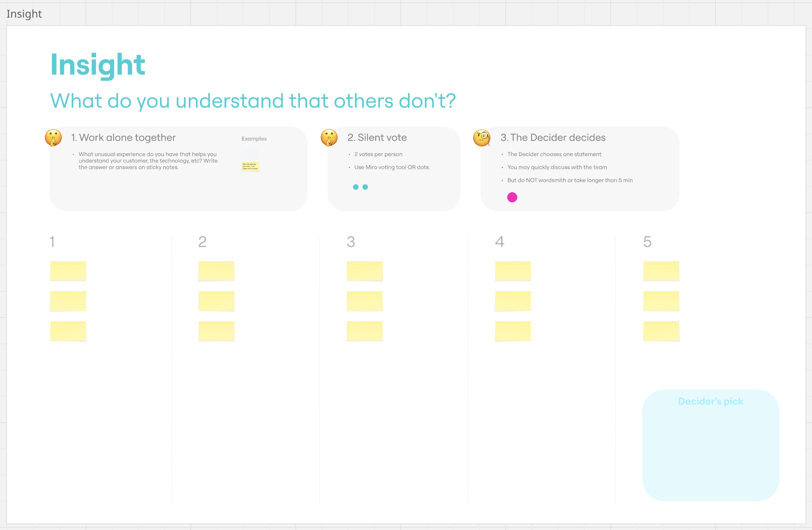The width and height of the screenshot is (812, 530).
Task: Click the Examples label
Action: [x=254, y=138]
